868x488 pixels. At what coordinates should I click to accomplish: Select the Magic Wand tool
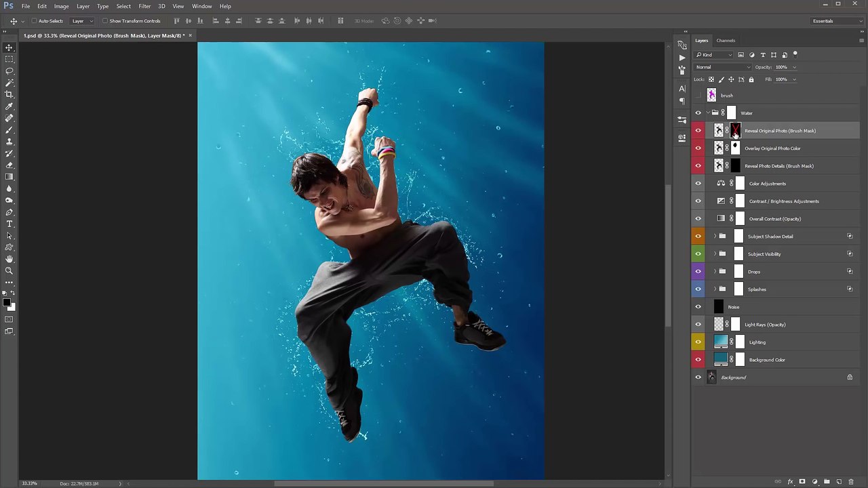pyautogui.click(x=9, y=82)
